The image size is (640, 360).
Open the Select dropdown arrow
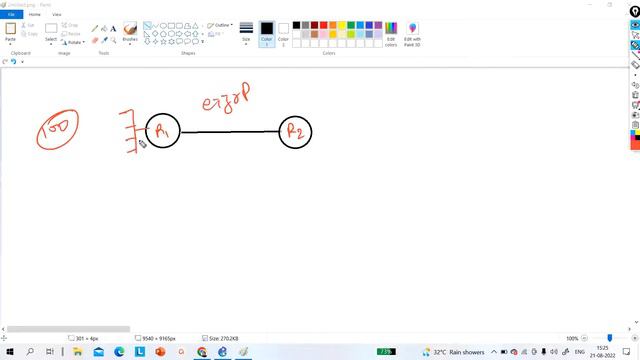click(x=51, y=44)
